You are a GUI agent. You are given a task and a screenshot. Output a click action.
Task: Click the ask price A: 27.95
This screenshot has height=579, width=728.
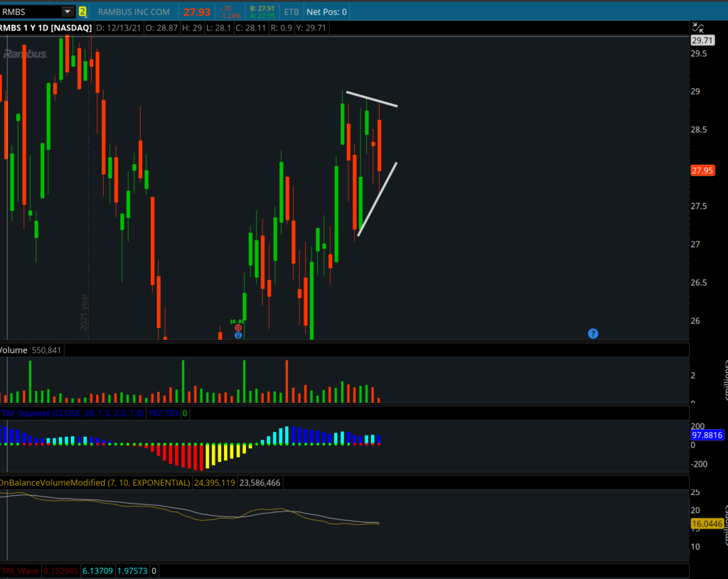point(262,16)
